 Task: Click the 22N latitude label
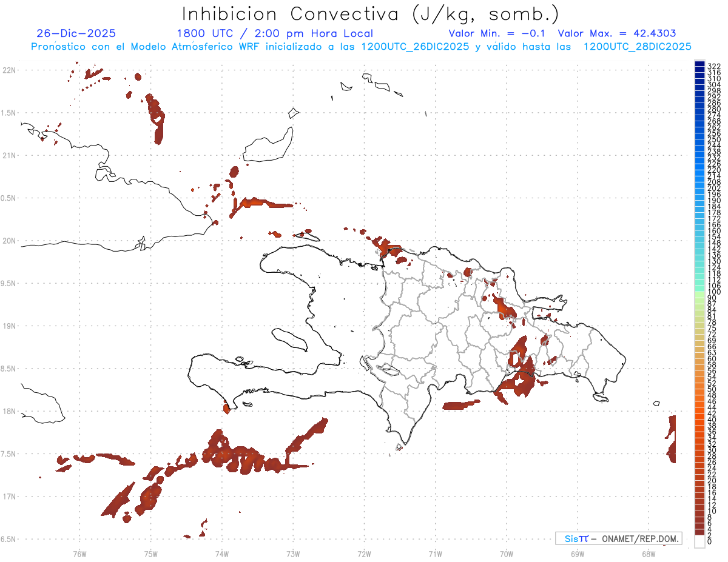pyautogui.click(x=10, y=70)
